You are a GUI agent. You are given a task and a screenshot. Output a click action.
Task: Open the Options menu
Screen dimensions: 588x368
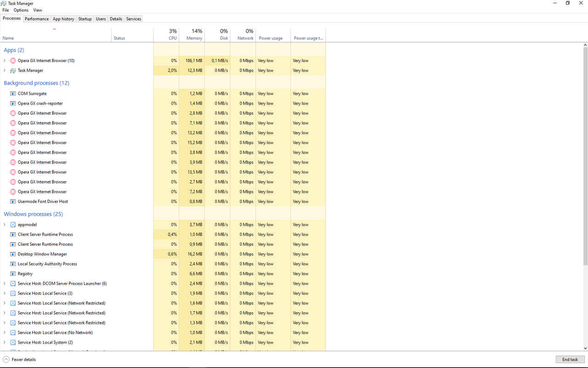point(21,10)
